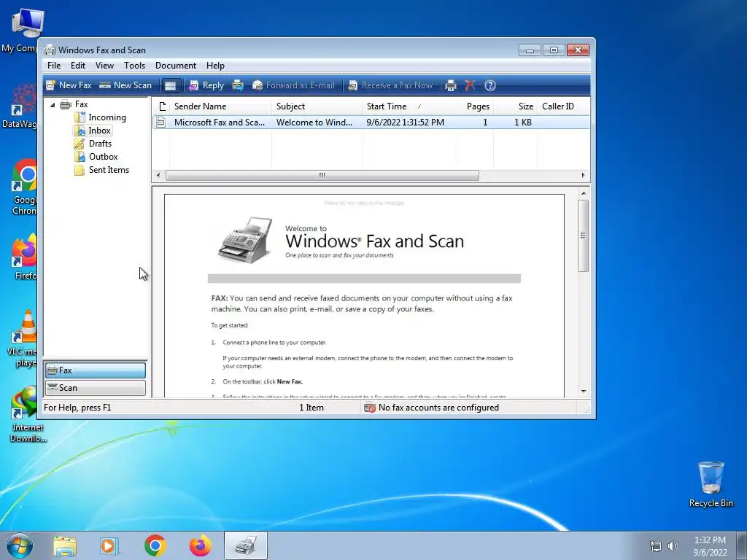Switch to the Fax view button
The height and width of the screenshot is (560, 747).
[x=96, y=370]
